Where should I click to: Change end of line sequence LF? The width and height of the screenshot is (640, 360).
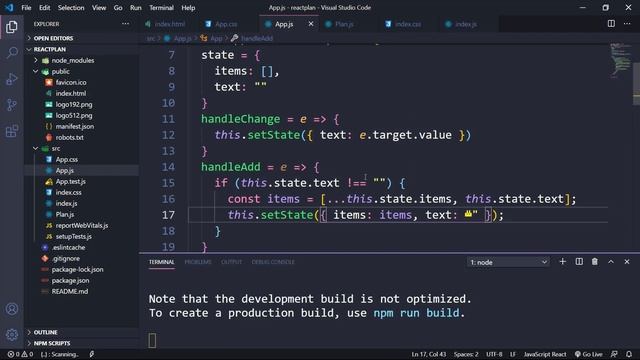[513, 354]
